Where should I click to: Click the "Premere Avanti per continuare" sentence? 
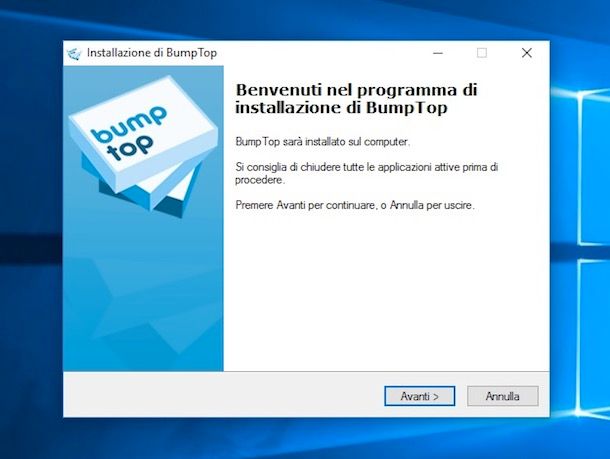coord(355,205)
